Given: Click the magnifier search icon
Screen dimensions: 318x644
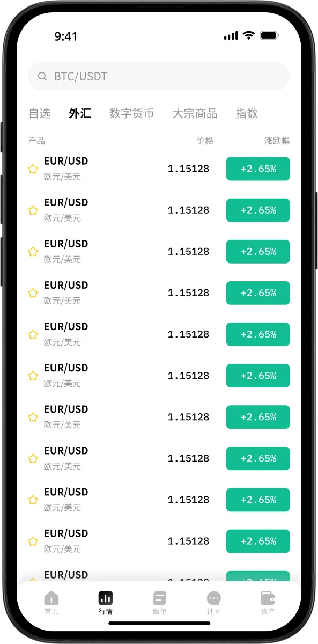Looking at the screenshot, I should [42, 76].
